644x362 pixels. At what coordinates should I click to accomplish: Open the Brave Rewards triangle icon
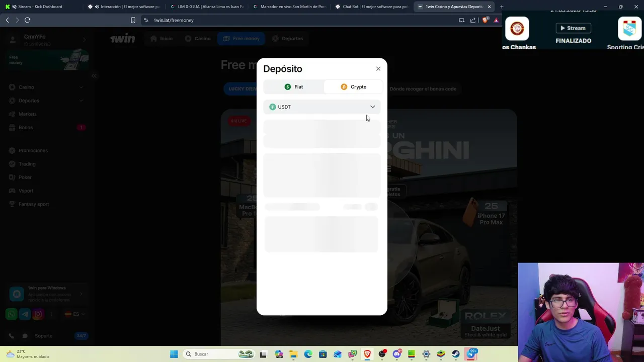496,20
